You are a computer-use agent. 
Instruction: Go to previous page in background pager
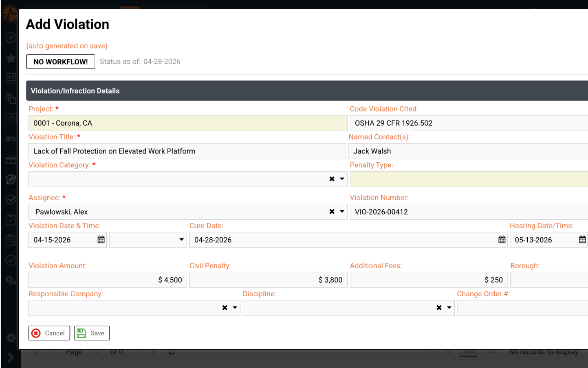point(51,352)
